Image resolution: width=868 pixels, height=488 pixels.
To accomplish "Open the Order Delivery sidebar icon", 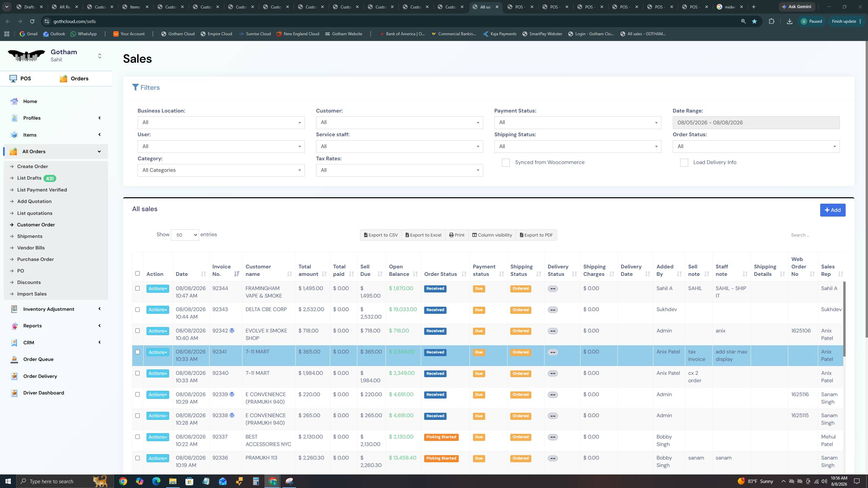I will [14, 376].
